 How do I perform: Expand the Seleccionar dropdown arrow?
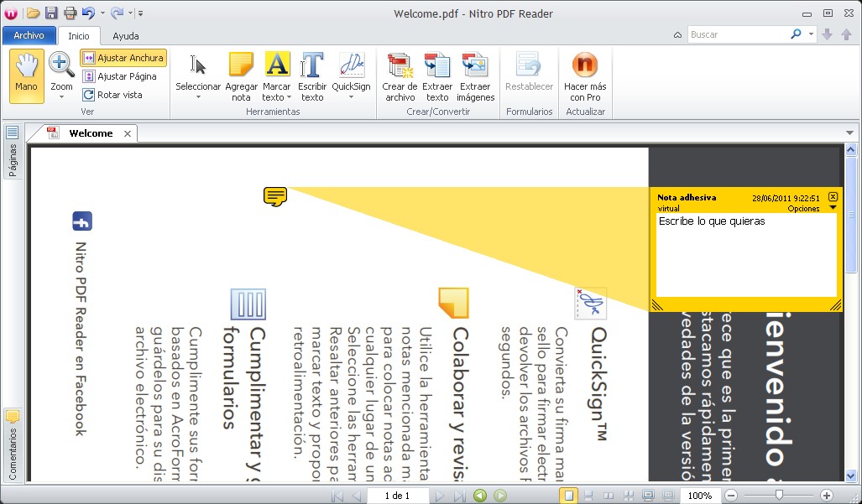tap(198, 97)
